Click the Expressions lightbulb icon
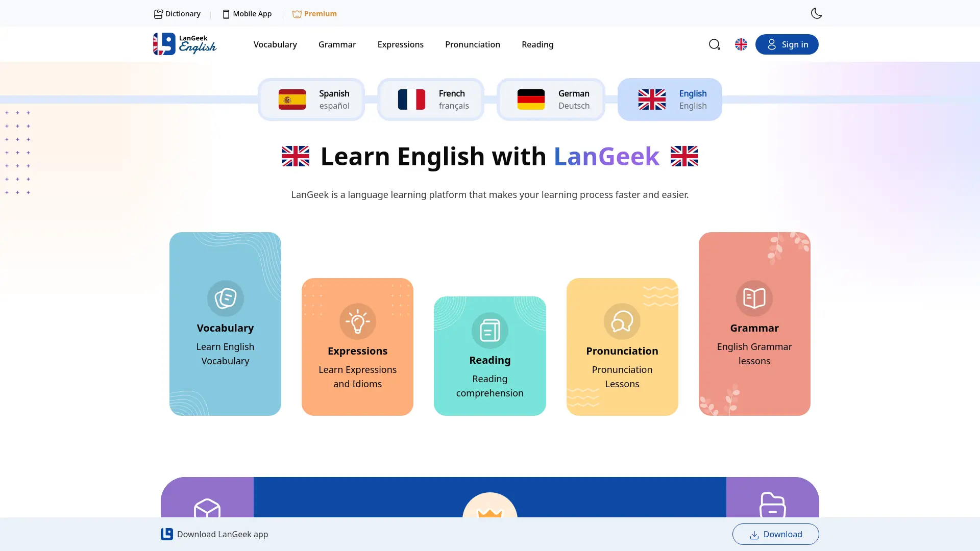 pos(357,321)
